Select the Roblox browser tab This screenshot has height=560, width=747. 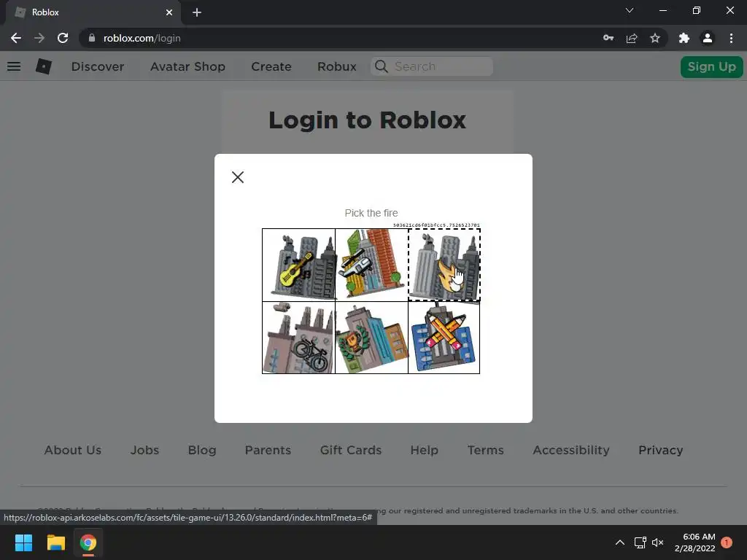[x=93, y=13]
